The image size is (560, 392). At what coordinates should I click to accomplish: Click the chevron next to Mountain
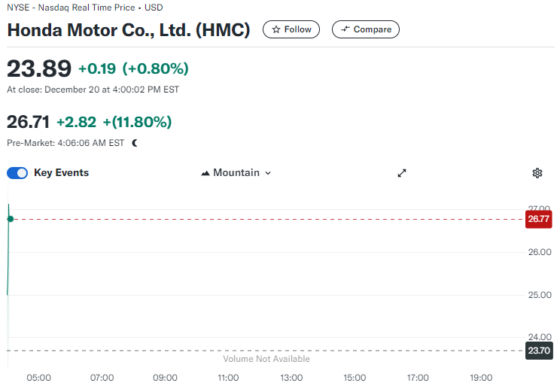(268, 173)
